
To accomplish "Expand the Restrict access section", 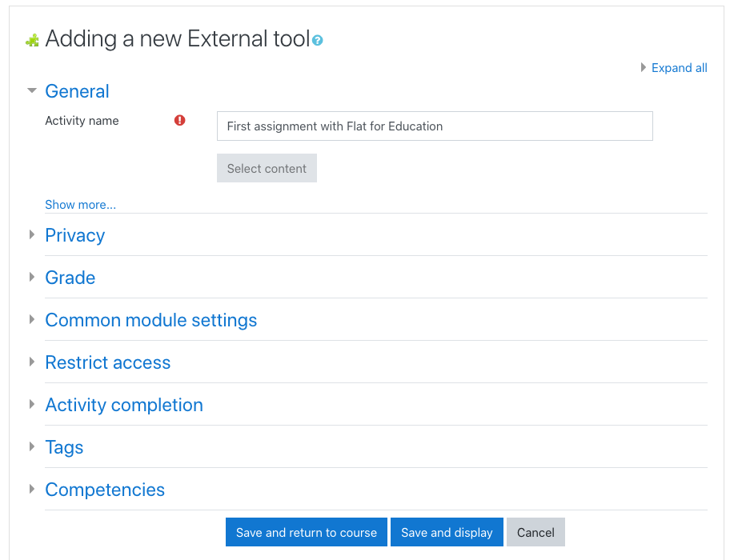I will pos(107,362).
